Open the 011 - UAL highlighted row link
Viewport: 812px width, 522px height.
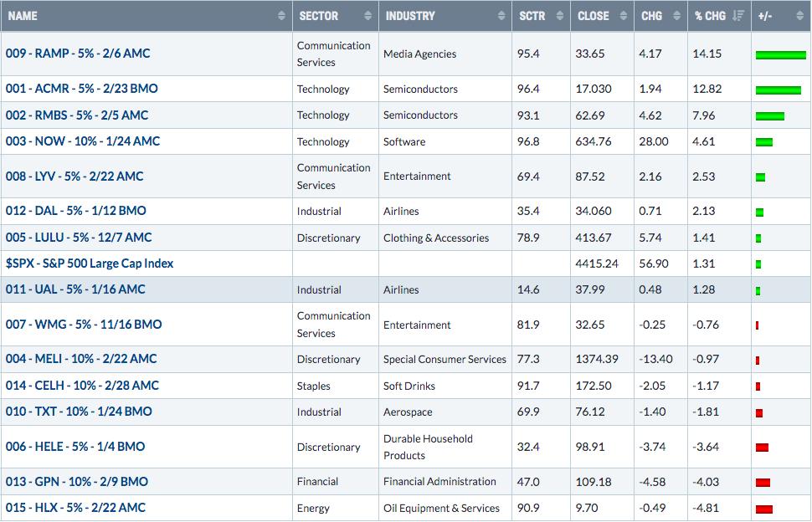pyautogui.click(x=75, y=289)
